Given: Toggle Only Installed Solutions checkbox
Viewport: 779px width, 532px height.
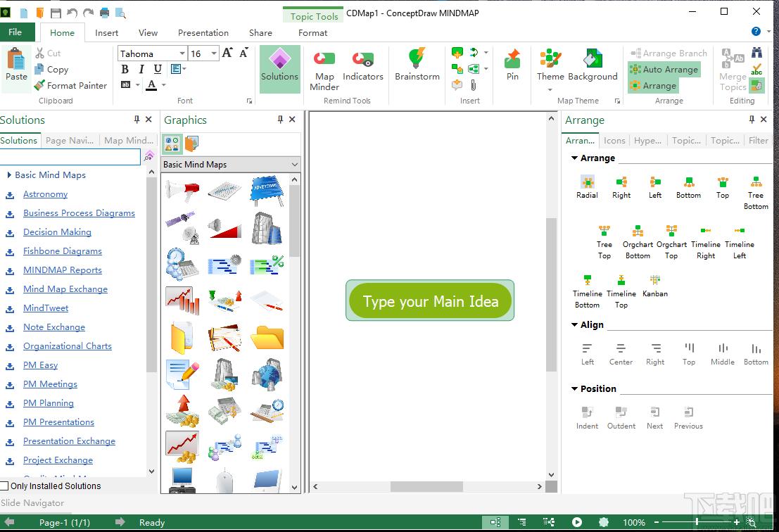Looking at the screenshot, I should [4, 486].
